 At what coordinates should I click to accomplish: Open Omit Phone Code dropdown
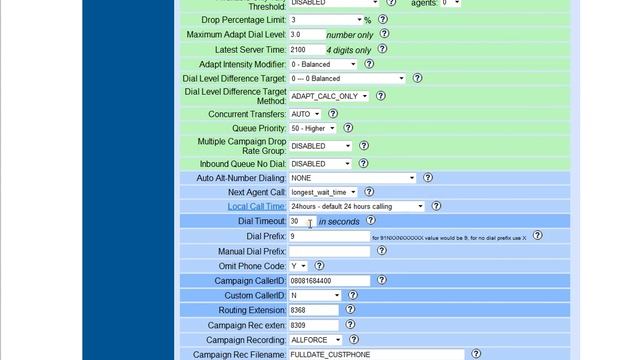point(298,266)
